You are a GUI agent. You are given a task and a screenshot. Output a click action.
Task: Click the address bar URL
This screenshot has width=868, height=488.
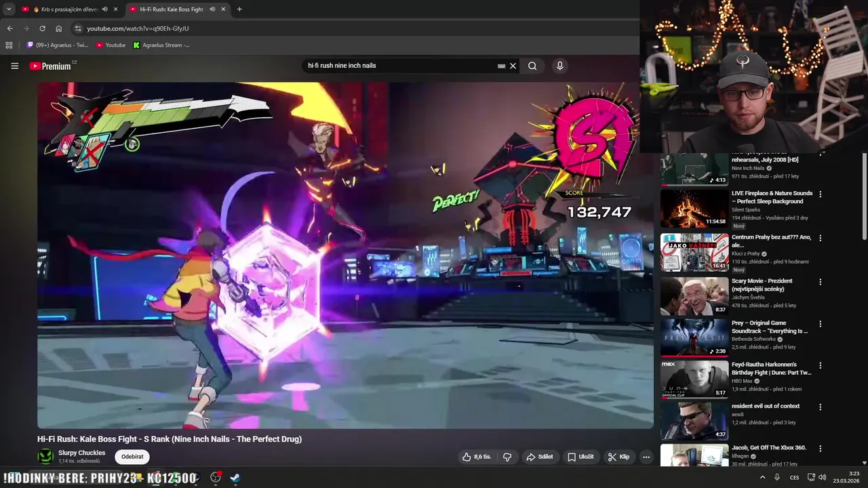tap(138, 28)
